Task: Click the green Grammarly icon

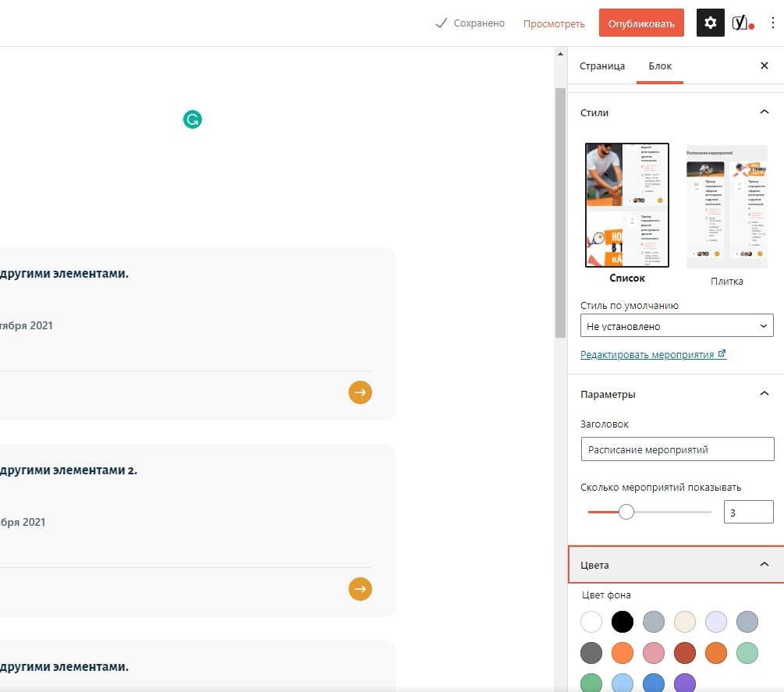Action: (x=193, y=119)
